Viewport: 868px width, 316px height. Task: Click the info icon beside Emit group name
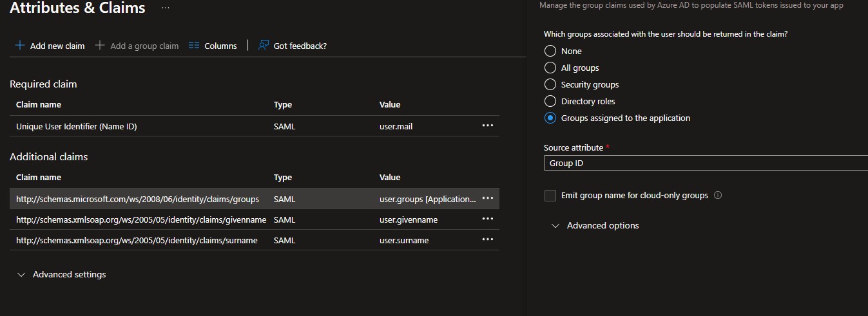[718, 195]
